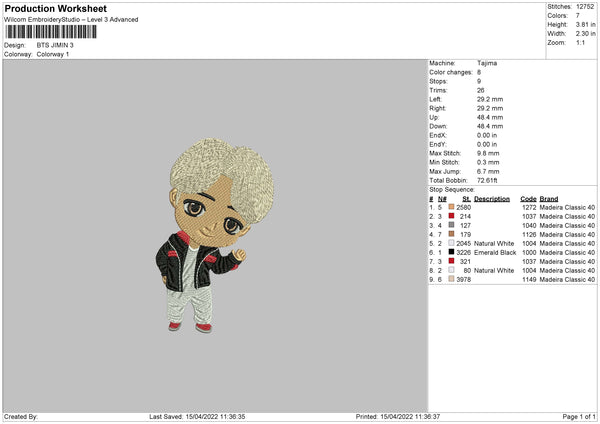Click the Height value '3.81 in'

585,24
